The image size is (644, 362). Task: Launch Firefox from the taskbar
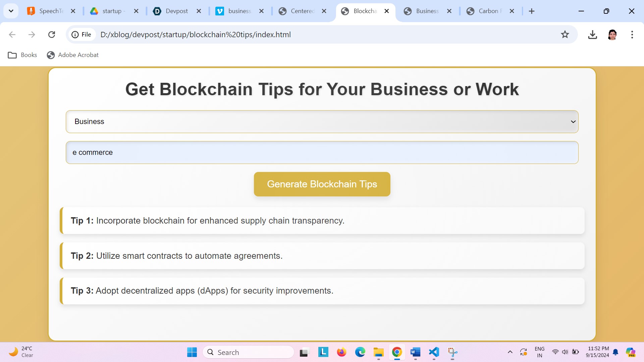point(341,352)
